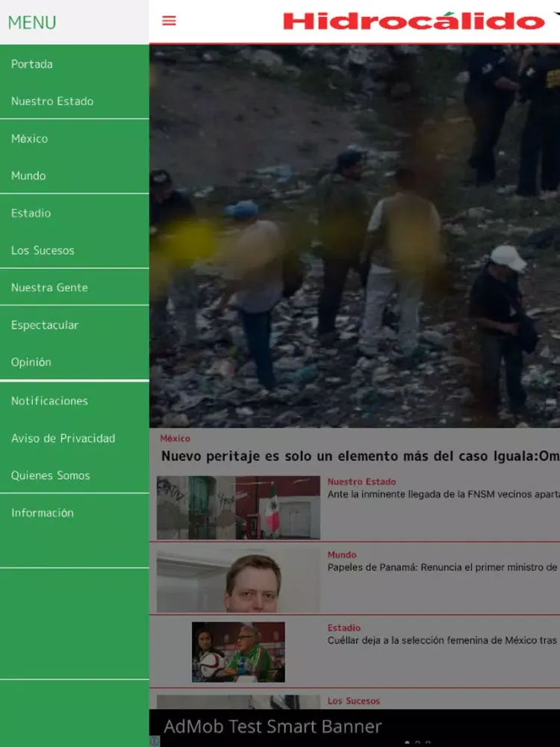Tap the Mexican flag building thumbnail
This screenshot has height=747, width=560.
239,507
